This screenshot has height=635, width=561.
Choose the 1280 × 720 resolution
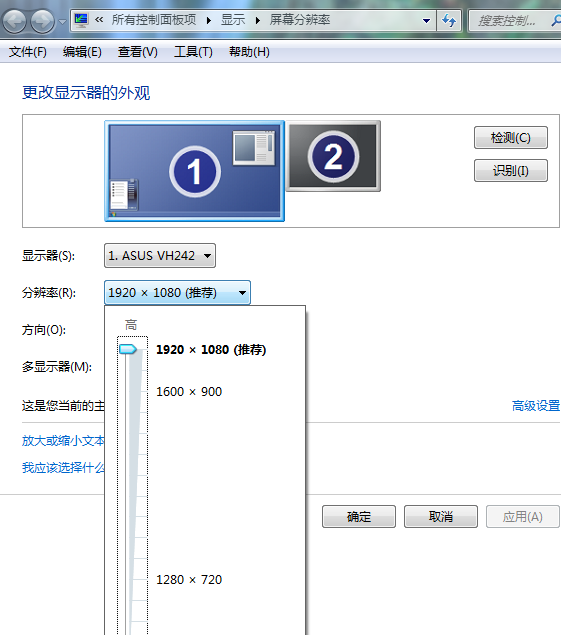[x=189, y=580]
